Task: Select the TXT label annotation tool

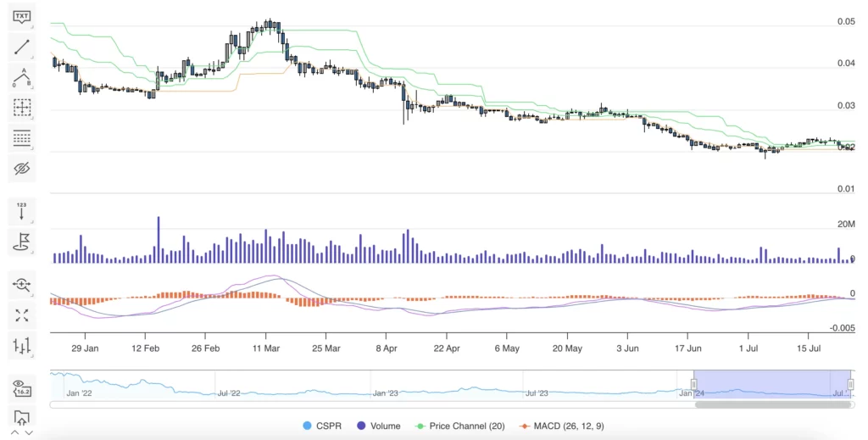Action: 21,17
